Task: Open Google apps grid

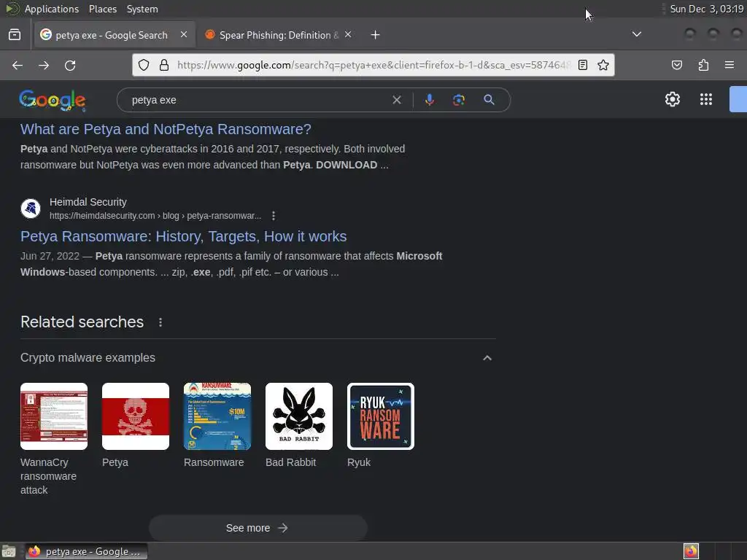Action: coord(706,99)
